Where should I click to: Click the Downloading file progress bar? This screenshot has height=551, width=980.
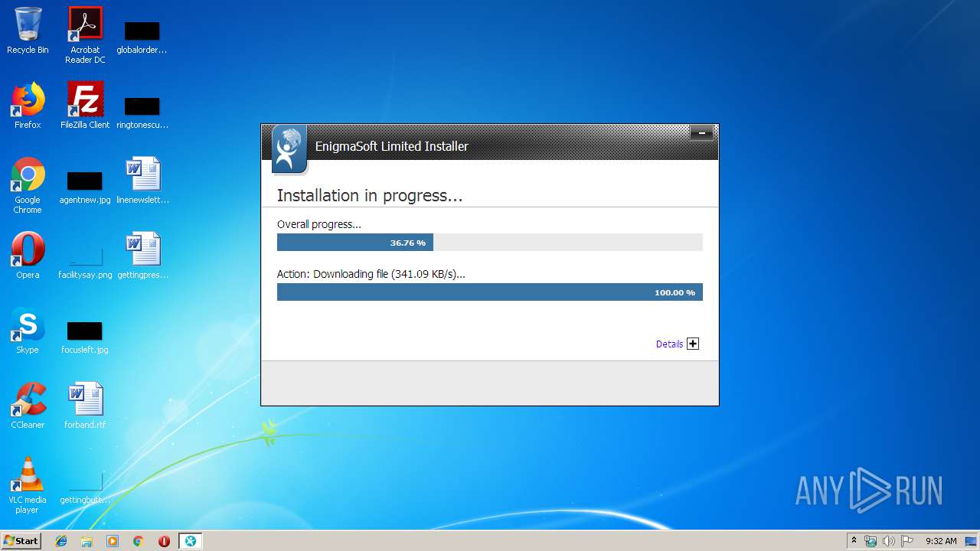point(489,292)
